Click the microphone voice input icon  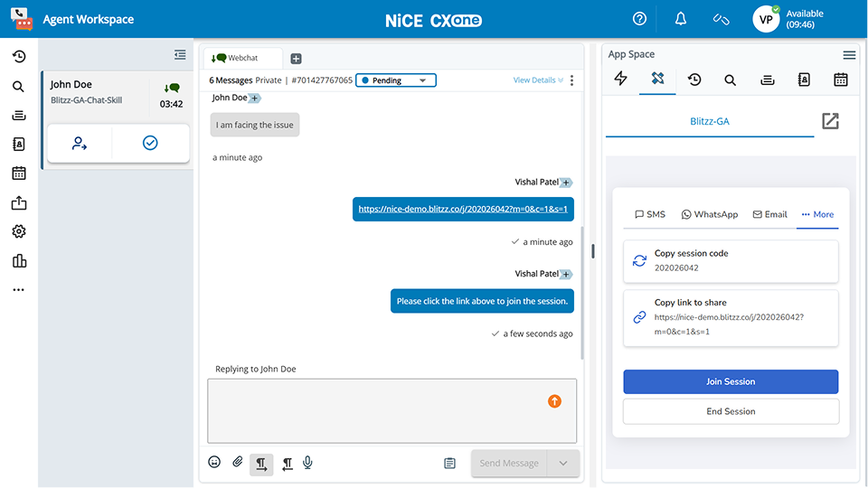coord(307,463)
